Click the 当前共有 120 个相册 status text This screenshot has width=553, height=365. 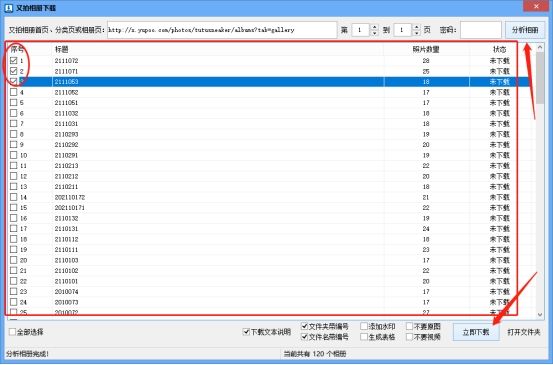pyautogui.click(x=315, y=354)
